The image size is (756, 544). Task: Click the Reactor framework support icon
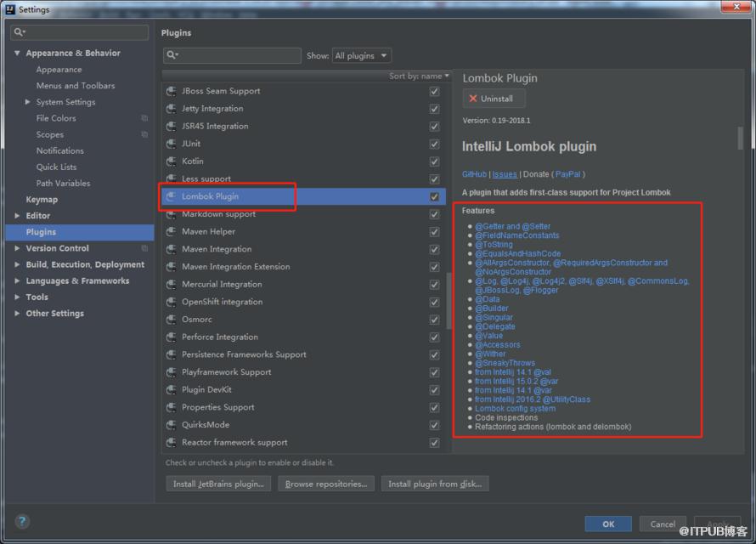pyautogui.click(x=171, y=442)
